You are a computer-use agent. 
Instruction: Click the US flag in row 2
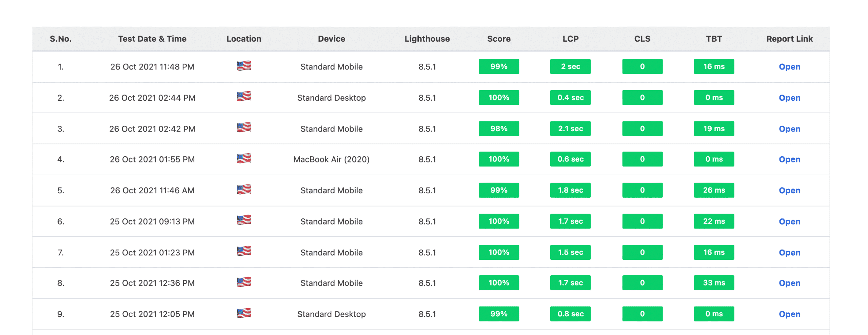coord(244,96)
